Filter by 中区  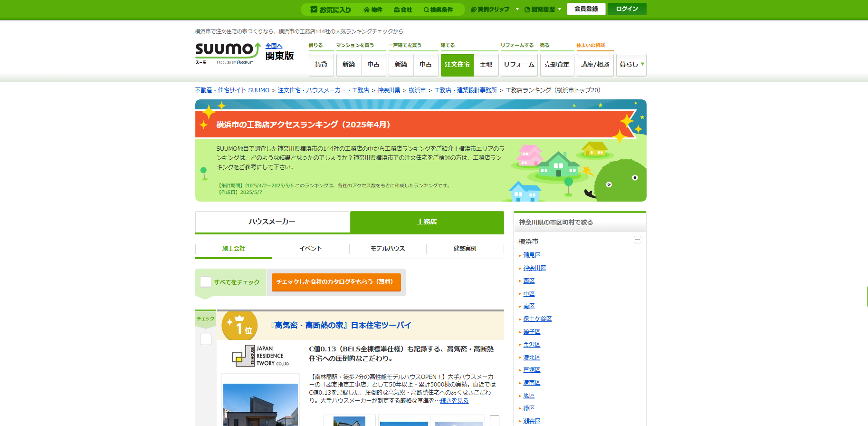[529, 294]
